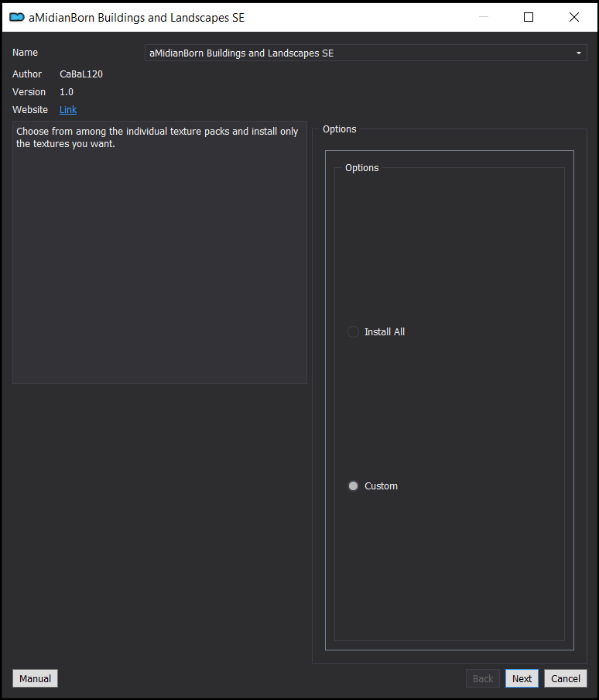The height and width of the screenshot is (700, 599).
Task: Click the greyed-out Back button
Action: click(483, 678)
